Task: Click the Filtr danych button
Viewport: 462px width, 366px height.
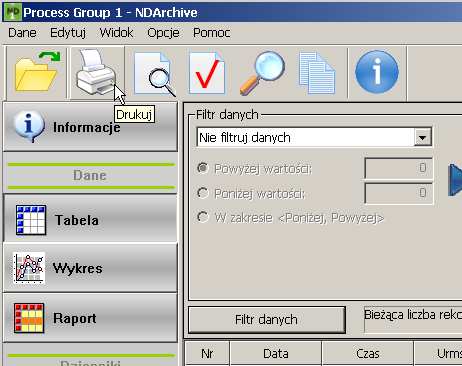Action: [267, 320]
